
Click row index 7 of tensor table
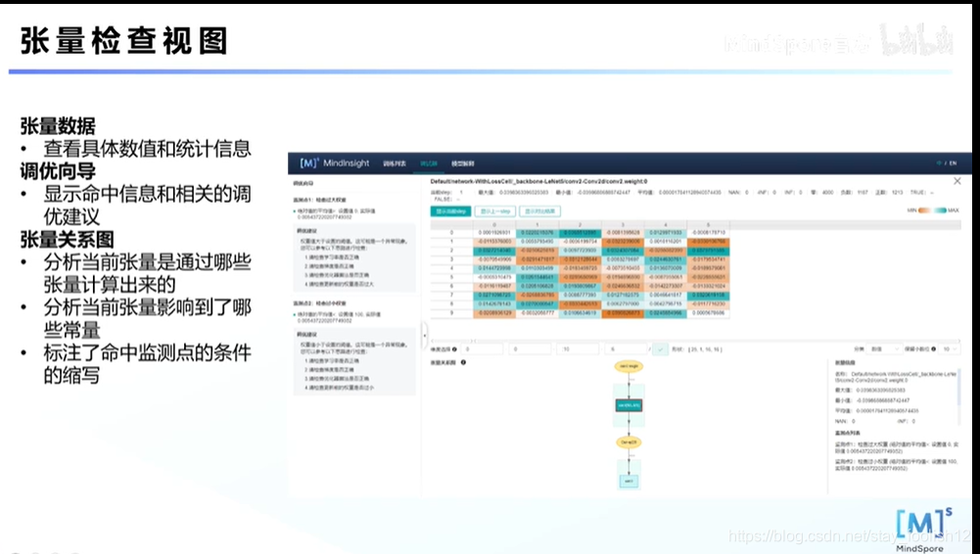451,295
